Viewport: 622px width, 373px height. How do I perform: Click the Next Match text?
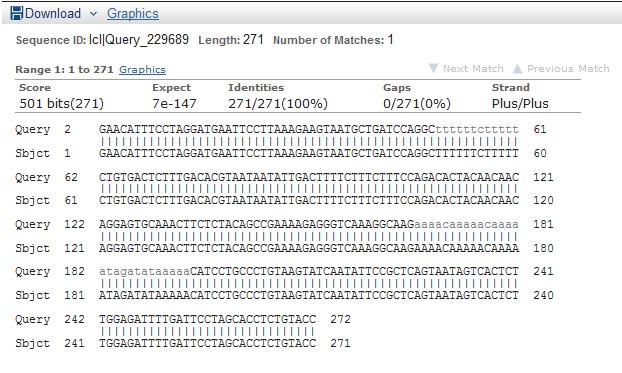click(473, 69)
